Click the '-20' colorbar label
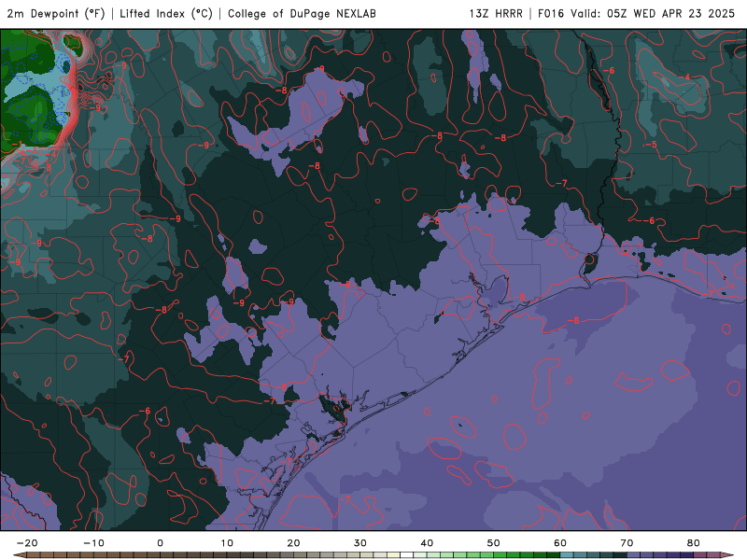747x560 pixels. click(x=27, y=543)
